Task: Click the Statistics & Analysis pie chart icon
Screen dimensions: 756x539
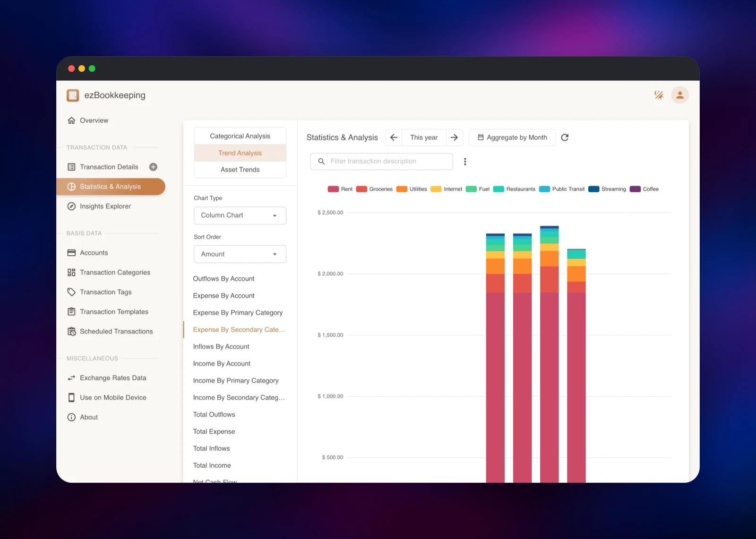Action: [x=71, y=187]
